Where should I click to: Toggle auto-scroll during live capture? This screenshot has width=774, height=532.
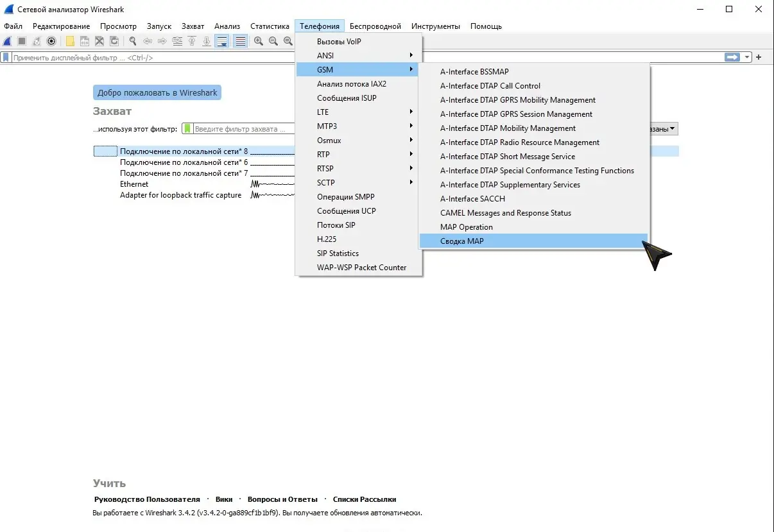pos(222,41)
